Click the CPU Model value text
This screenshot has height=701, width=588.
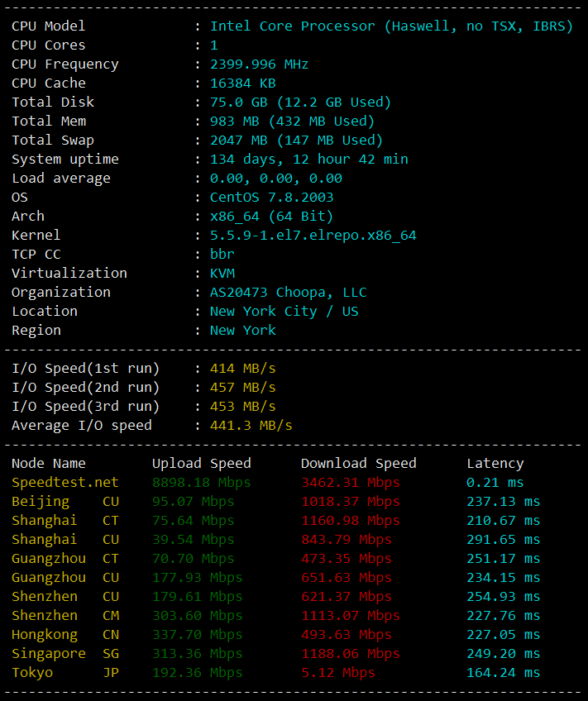click(391, 26)
